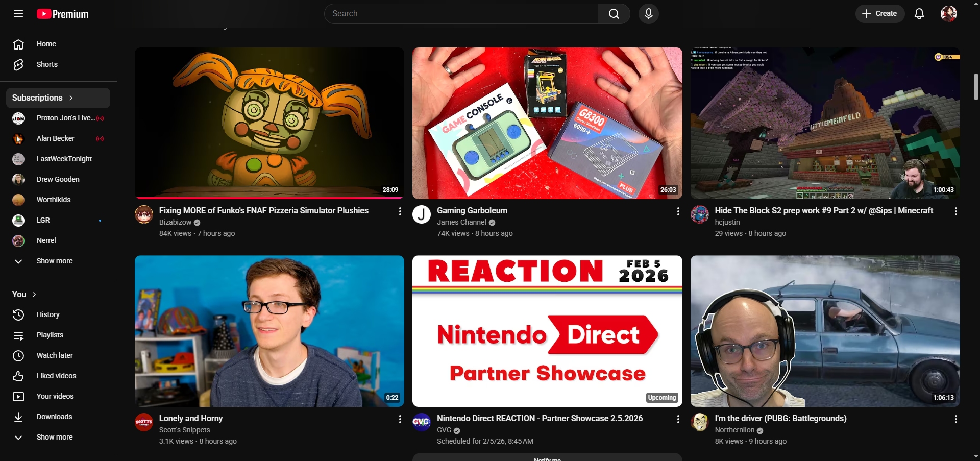Click the Create button
The height and width of the screenshot is (461, 980).
pyautogui.click(x=879, y=14)
